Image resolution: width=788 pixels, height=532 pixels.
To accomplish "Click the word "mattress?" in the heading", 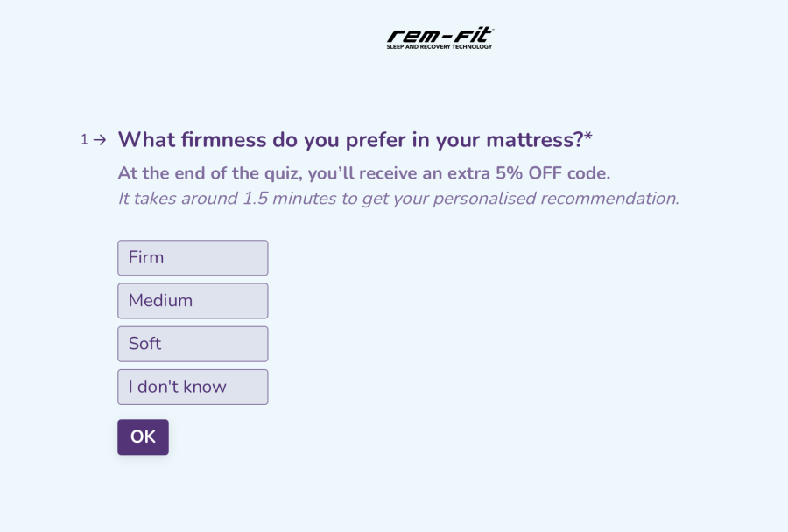I will (534, 140).
